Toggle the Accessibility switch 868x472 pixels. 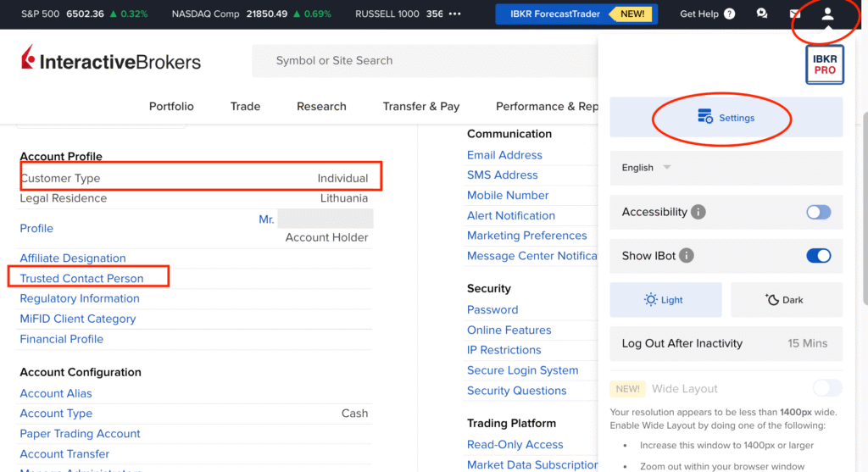(x=818, y=212)
